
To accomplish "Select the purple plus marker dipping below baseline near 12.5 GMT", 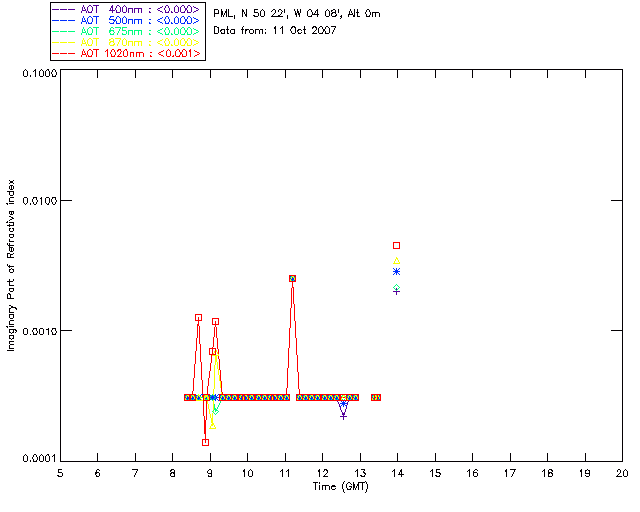I will coord(344,416).
